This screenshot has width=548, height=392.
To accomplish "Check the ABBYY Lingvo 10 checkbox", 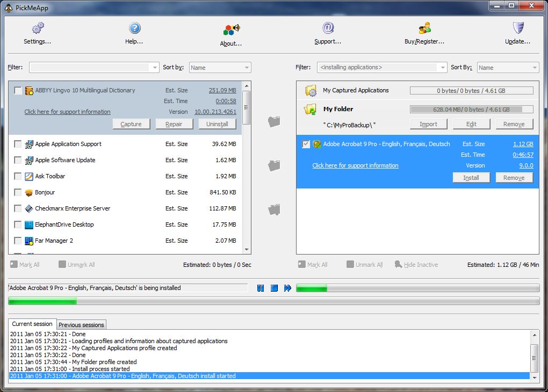I will pos(18,91).
